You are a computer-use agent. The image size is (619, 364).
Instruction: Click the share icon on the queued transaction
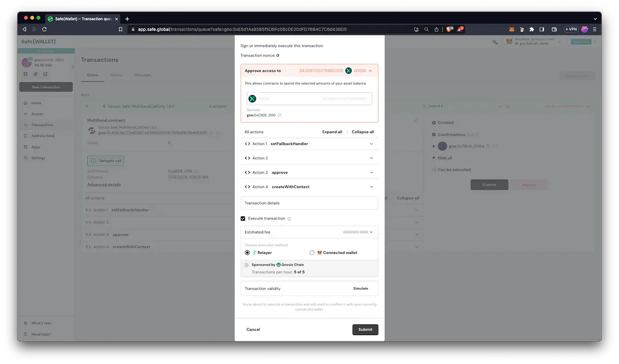click(416, 120)
